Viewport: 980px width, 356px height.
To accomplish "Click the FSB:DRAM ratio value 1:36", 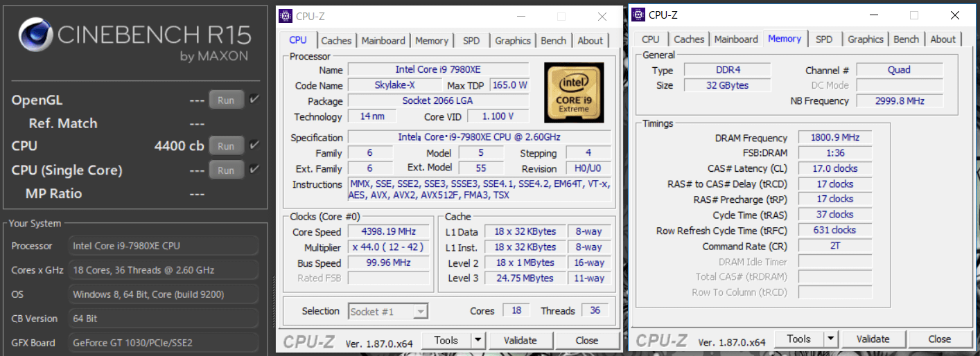I will (x=835, y=153).
